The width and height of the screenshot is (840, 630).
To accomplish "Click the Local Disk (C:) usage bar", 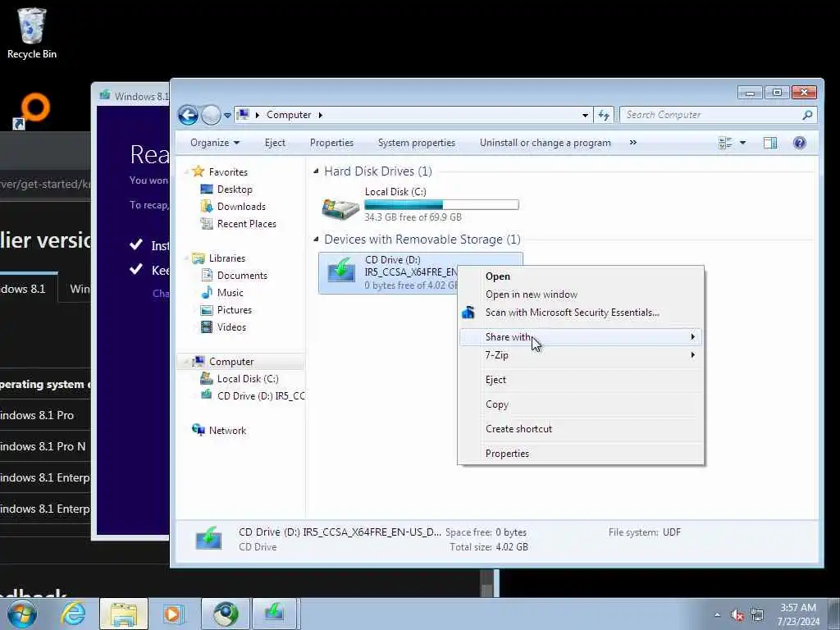I will coord(441,204).
